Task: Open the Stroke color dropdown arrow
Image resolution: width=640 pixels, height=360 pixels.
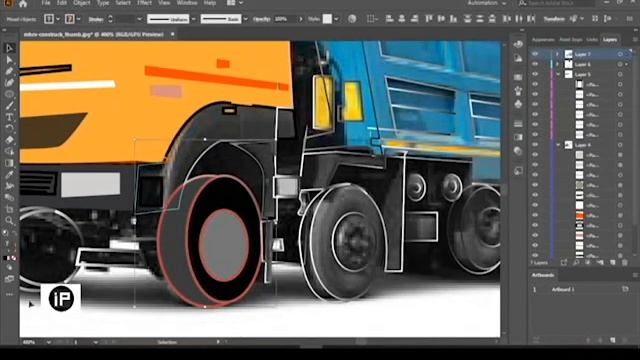Action: click(78, 19)
